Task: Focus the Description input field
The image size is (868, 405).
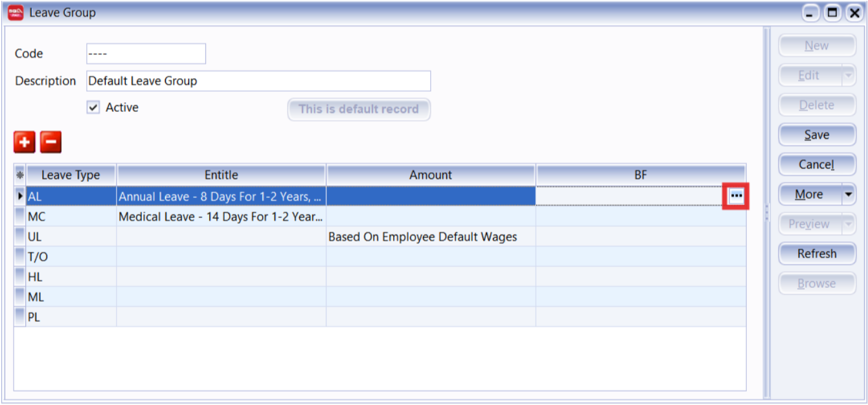Action: click(258, 81)
